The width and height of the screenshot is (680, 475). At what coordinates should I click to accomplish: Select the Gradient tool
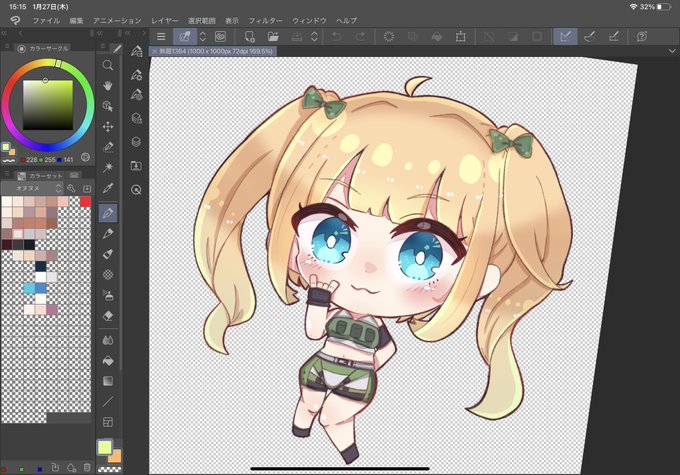click(108, 381)
